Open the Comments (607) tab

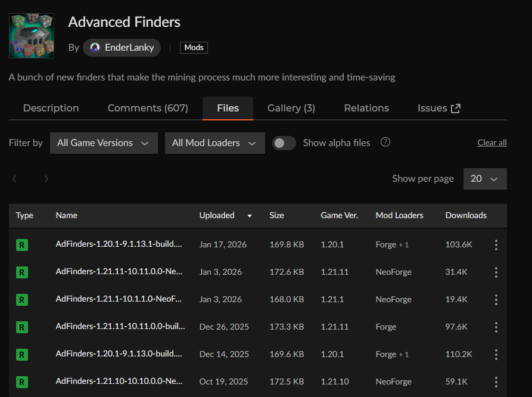[148, 108]
